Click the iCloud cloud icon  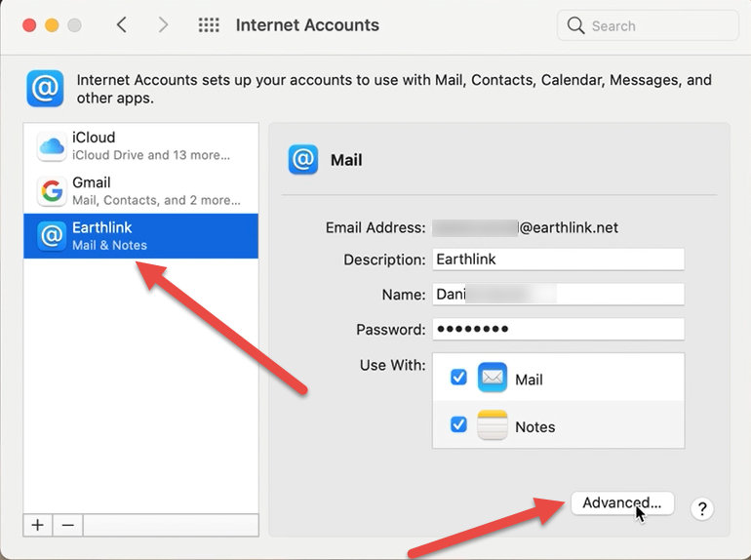[x=52, y=146]
